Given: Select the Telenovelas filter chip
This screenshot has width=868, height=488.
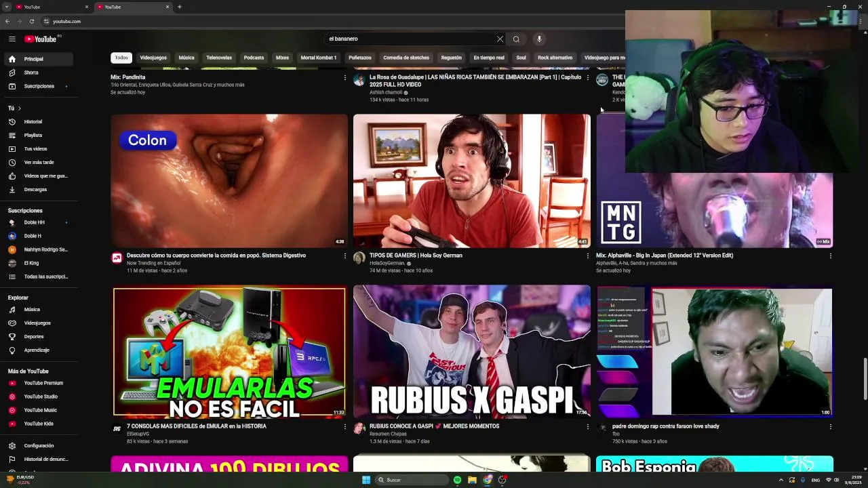Looking at the screenshot, I should (219, 58).
